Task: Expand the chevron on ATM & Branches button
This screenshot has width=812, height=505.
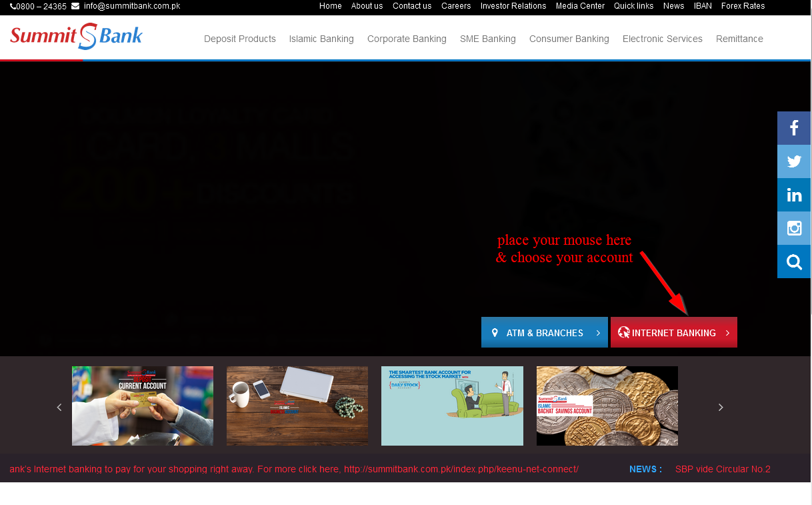Action: pyautogui.click(x=598, y=332)
